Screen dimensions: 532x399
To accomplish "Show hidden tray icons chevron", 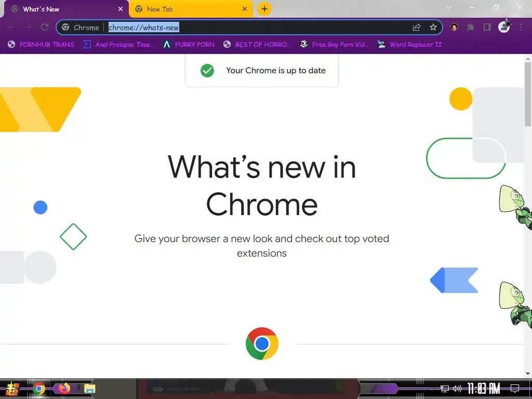I will tap(432, 389).
